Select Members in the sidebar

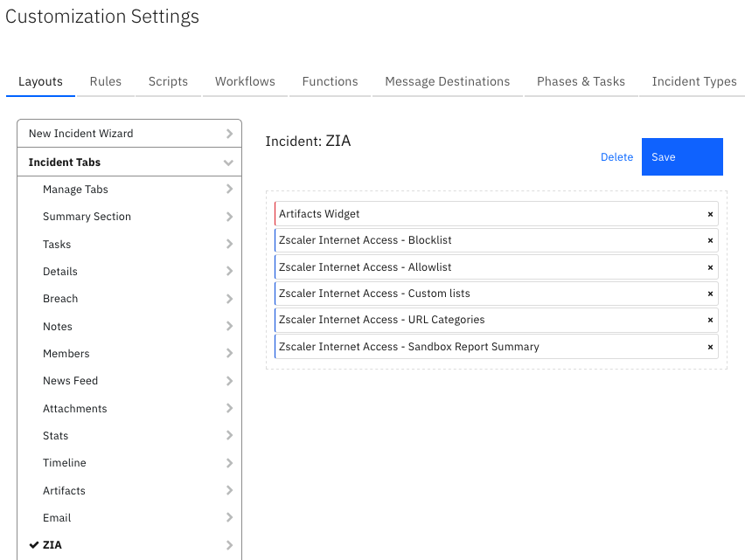click(129, 353)
